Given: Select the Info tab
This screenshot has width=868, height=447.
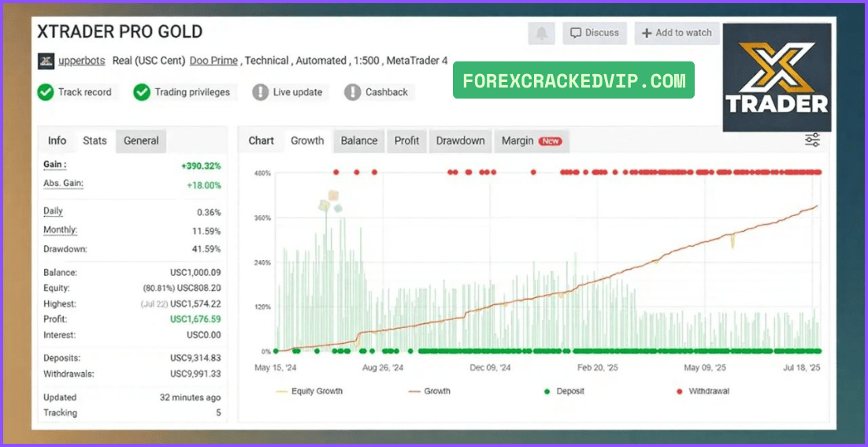Looking at the screenshot, I should pos(57,140).
